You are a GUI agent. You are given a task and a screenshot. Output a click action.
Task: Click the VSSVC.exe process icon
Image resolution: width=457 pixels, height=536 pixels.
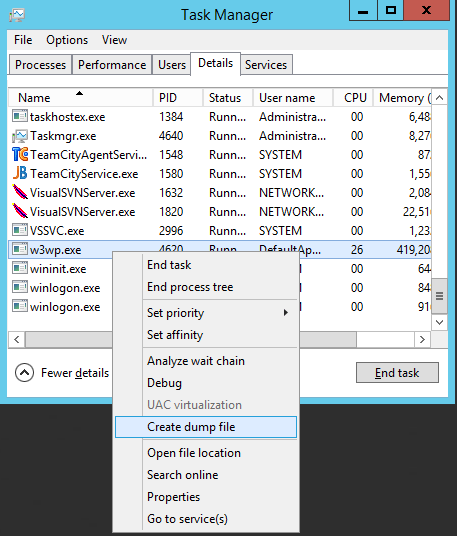click(x=20, y=230)
